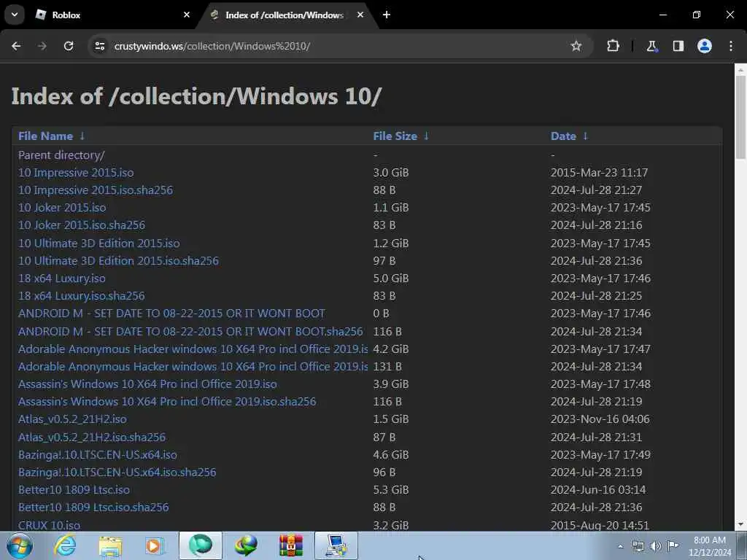
Task: Open 10 Impressive 2015.iso.sha256
Action: (x=96, y=190)
